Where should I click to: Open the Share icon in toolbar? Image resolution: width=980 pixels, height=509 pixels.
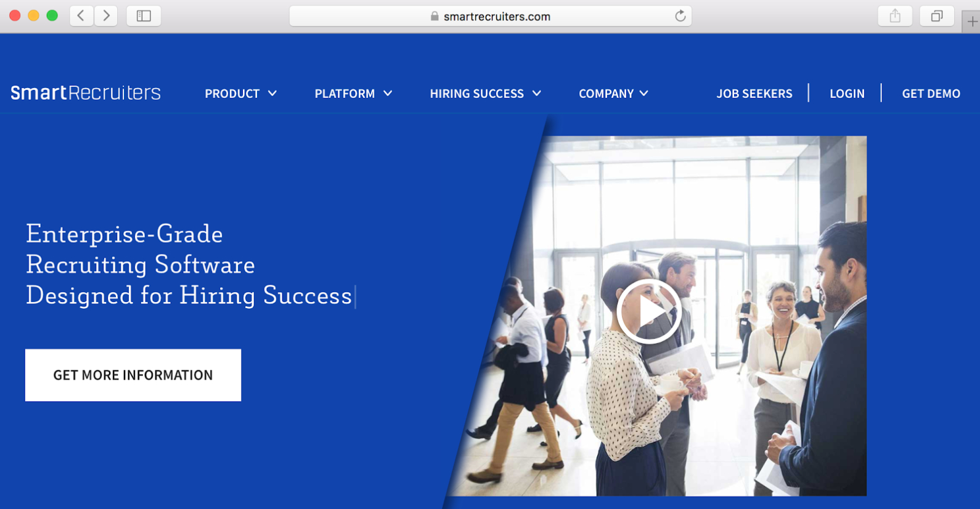(895, 16)
